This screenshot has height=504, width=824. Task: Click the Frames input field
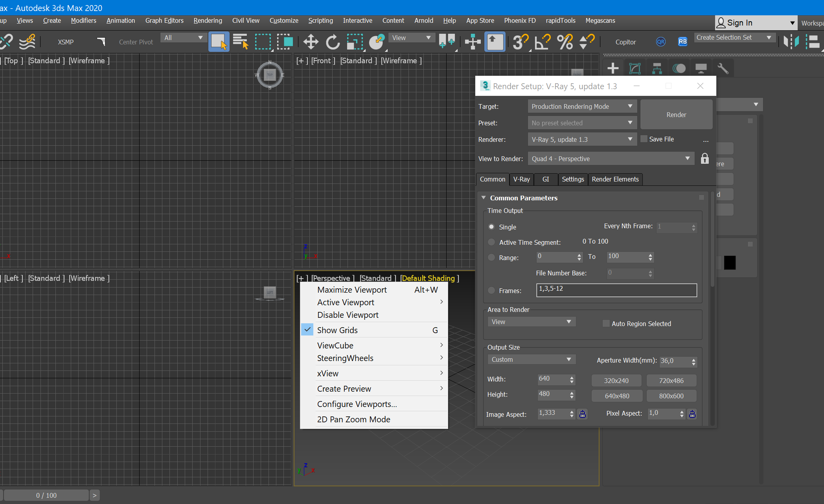[x=616, y=290]
